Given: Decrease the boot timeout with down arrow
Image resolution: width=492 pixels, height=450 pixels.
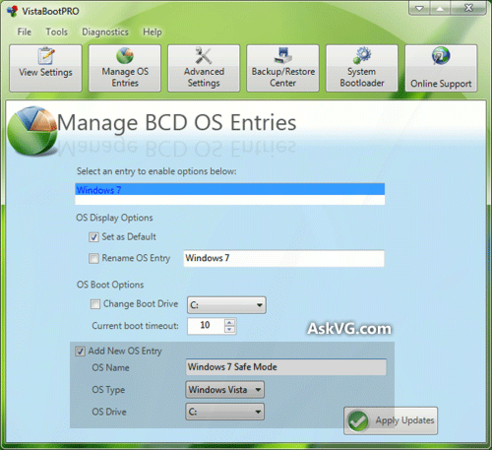Looking at the screenshot, I should (x=229, y=330).
